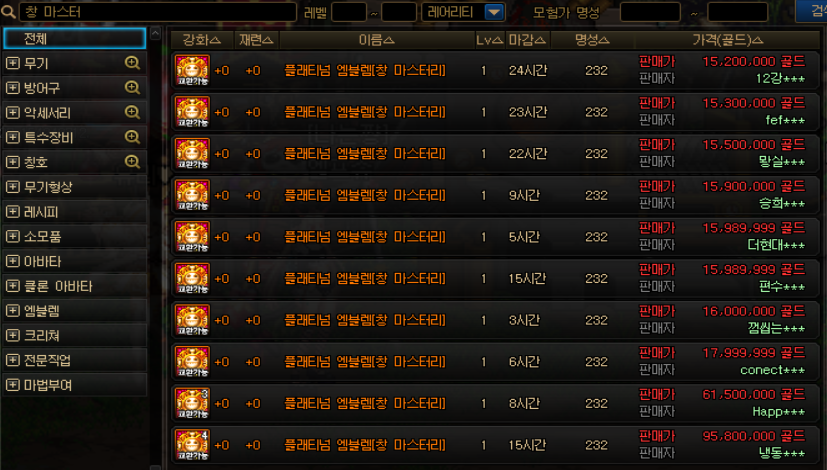This screenshot has width=827, height=470.
Task: Select listing sold by conect***
Action: click(495, 362)
